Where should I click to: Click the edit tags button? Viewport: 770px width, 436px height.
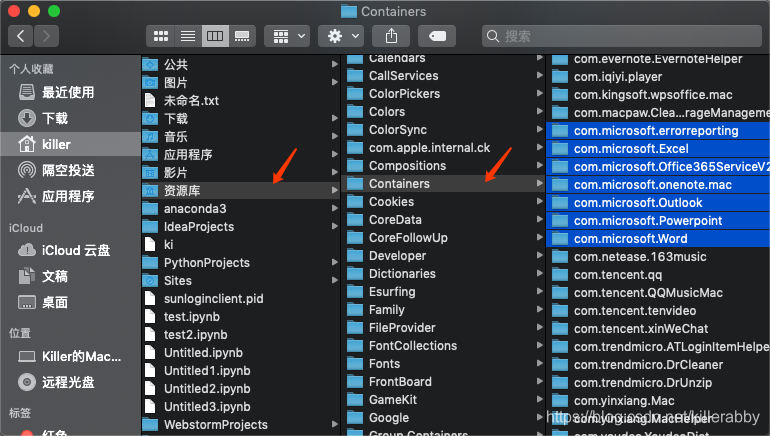437,36
